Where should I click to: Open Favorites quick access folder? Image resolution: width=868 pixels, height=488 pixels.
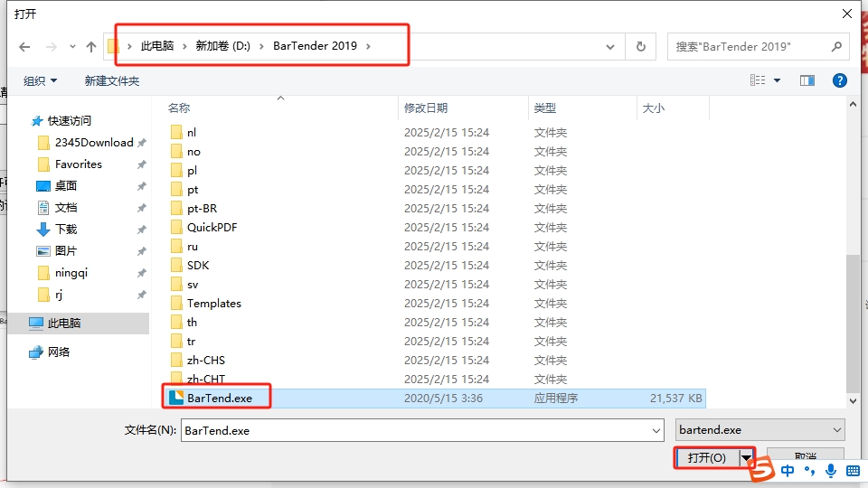tap(79, 164)
